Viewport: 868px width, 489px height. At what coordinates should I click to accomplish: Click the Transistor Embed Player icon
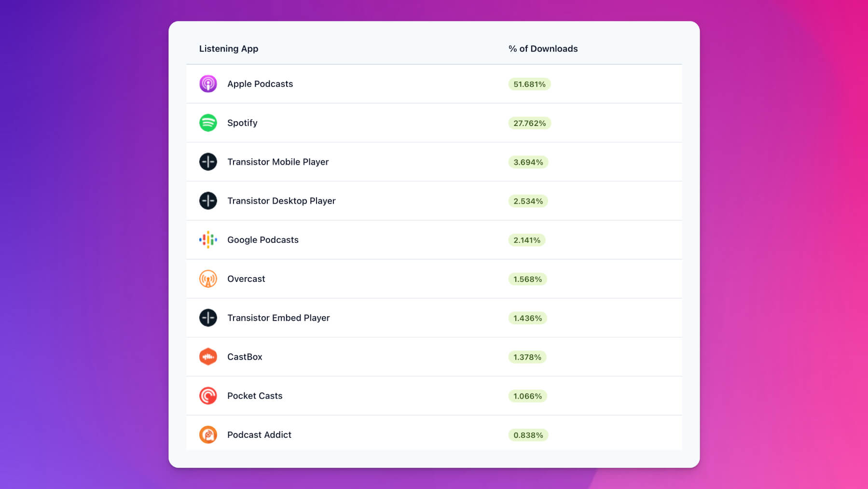click(x=208, y=318)
